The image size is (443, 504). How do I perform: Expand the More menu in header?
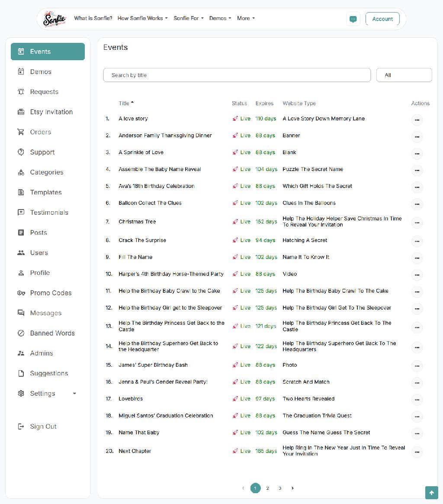click(x=246, y=18)
